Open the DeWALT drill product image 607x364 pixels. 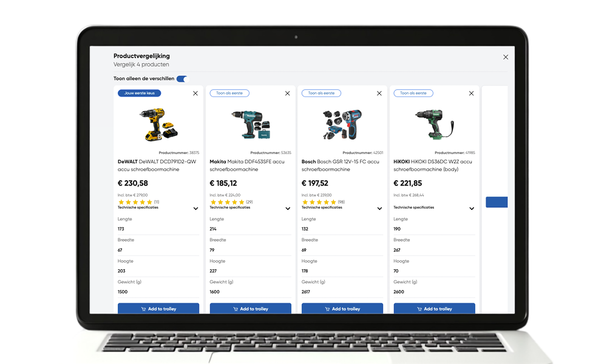(x=158, y=124)
